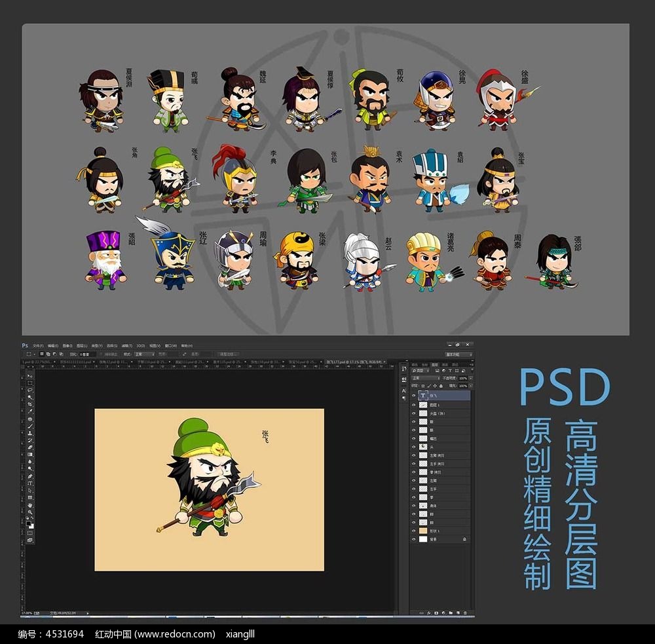Open the 图层 (Layer) menu
The height and width of the screenshot is (644, 655).
pos(82,346)
